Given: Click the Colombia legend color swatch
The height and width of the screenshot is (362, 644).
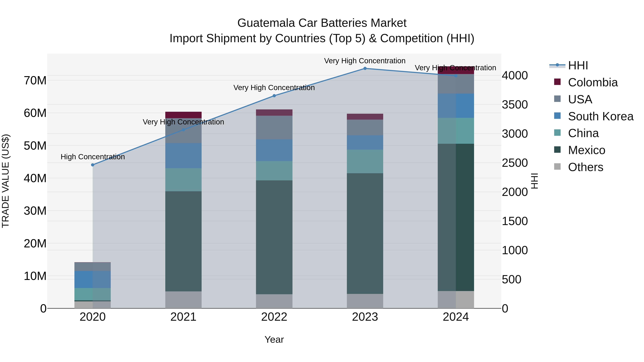Looking at the screenshot, I should coord(557,82).
